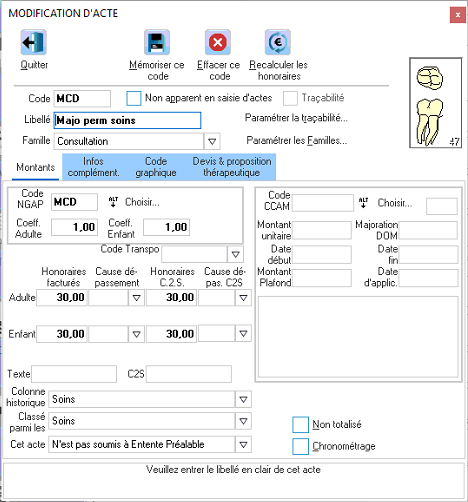
Task: Click the large empty CCAM description box
Action: pos(358,337)
